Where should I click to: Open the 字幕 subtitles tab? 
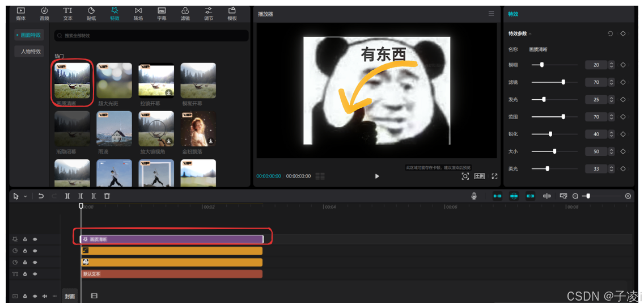coord(162,14)
